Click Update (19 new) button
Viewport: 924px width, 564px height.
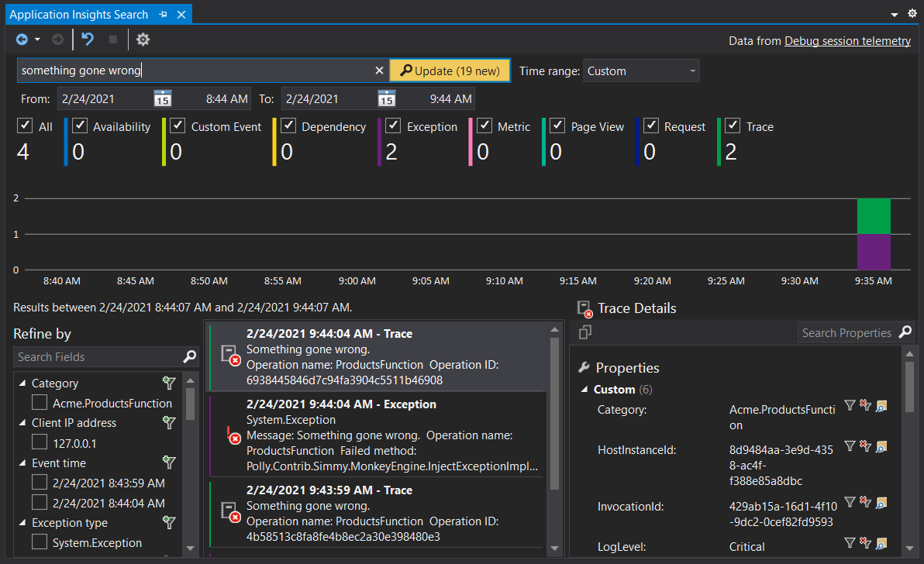coord(450,70)
